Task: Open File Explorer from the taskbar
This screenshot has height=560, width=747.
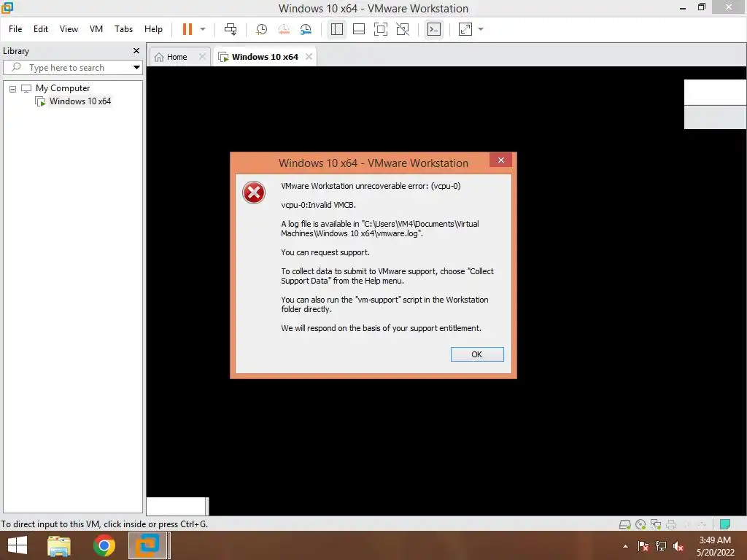Action: click(59, 545)
